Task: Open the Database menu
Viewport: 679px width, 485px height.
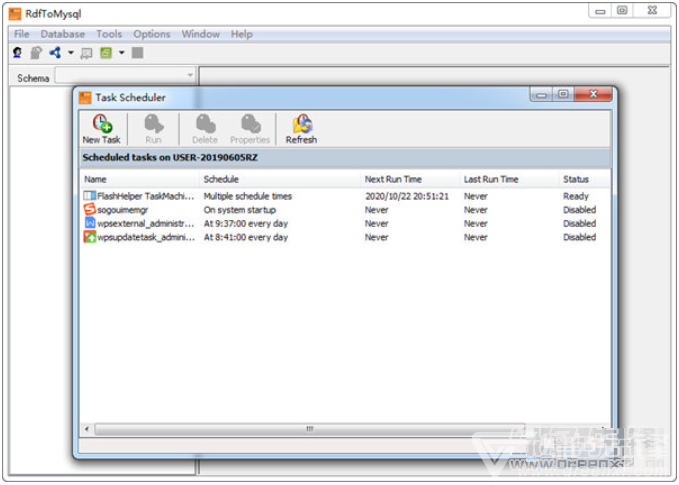Action: [63, 34]
